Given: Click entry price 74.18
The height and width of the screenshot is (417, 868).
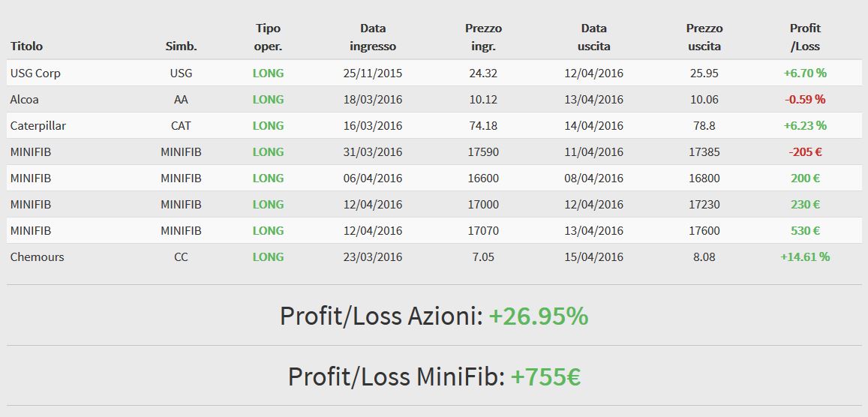Looking at the screenshot, I should pyautogui.click(x=483, y=126).
